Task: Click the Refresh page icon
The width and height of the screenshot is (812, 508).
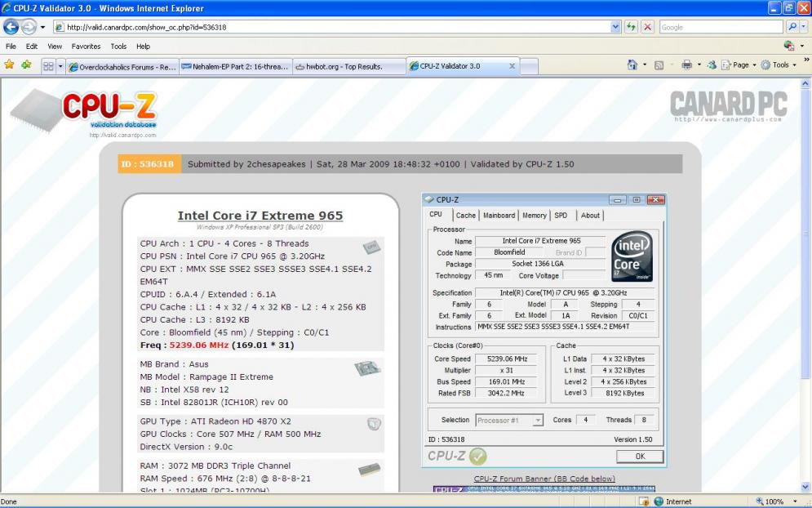Action: (631, 27)
